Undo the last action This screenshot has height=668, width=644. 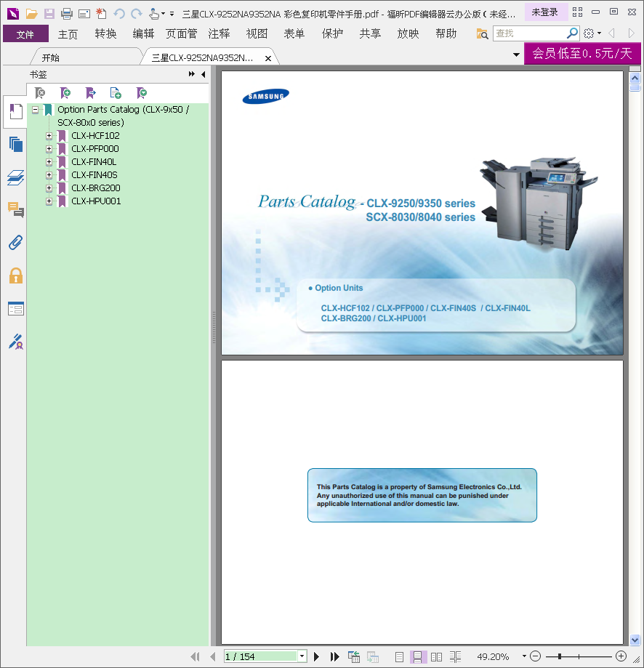118,14
